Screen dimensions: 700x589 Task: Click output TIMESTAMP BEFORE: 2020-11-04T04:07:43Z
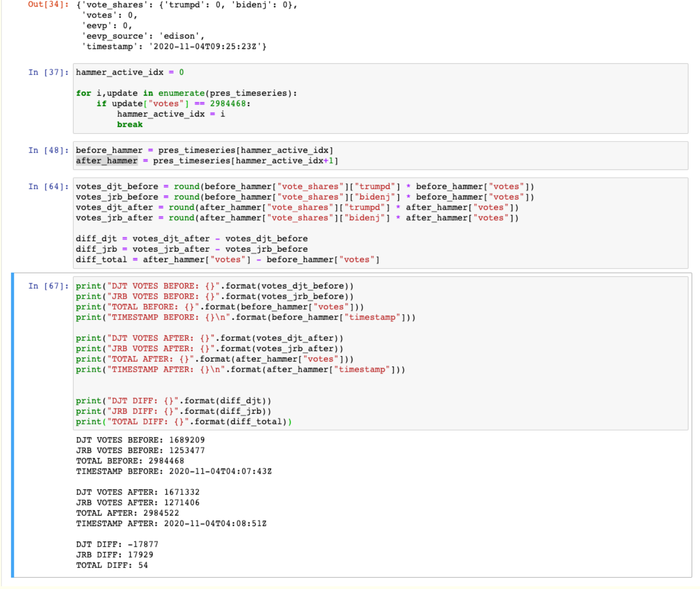[x=174, y=472]
